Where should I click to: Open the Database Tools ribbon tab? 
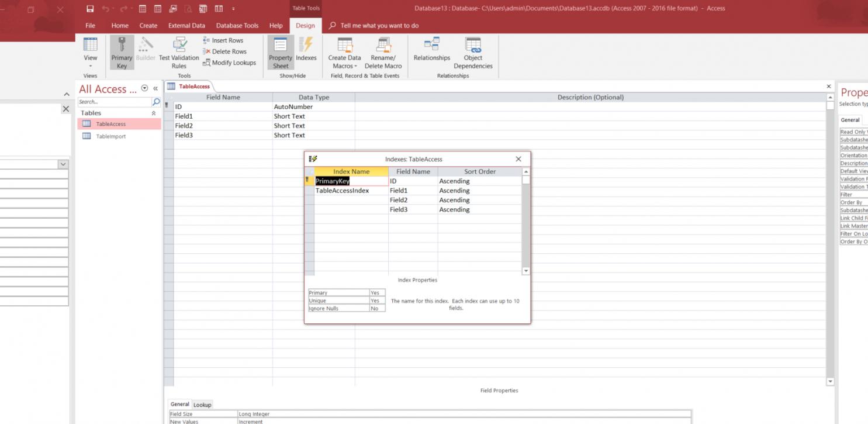(237, 26)
